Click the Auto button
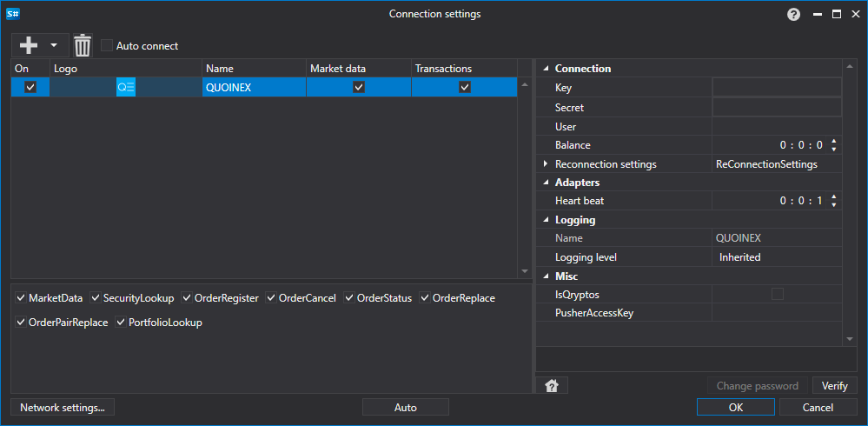 click(x=405, y=407)
